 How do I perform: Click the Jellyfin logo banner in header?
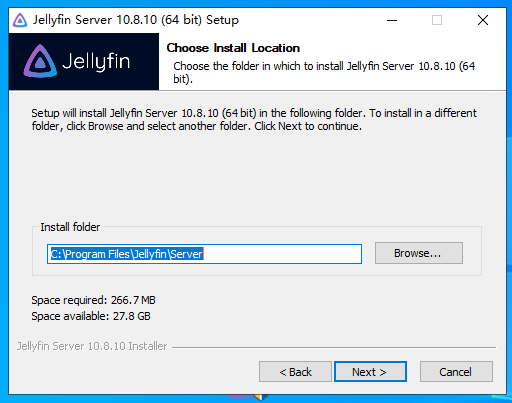pos(84,61)
